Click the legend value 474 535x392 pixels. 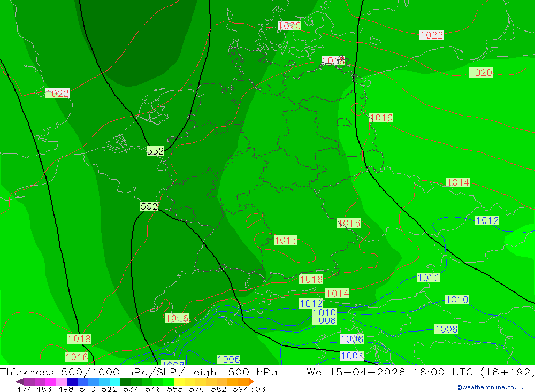24,389
